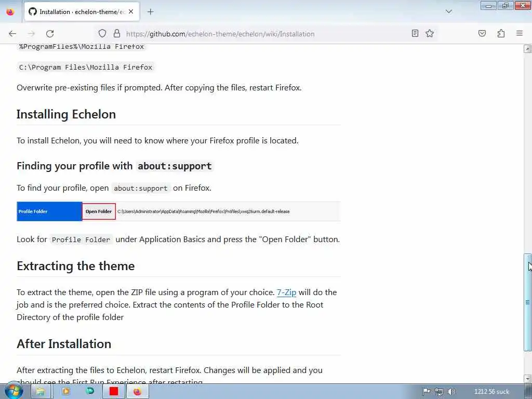
Task: Click the Firefox View icon by tabs
Action: 10,12
